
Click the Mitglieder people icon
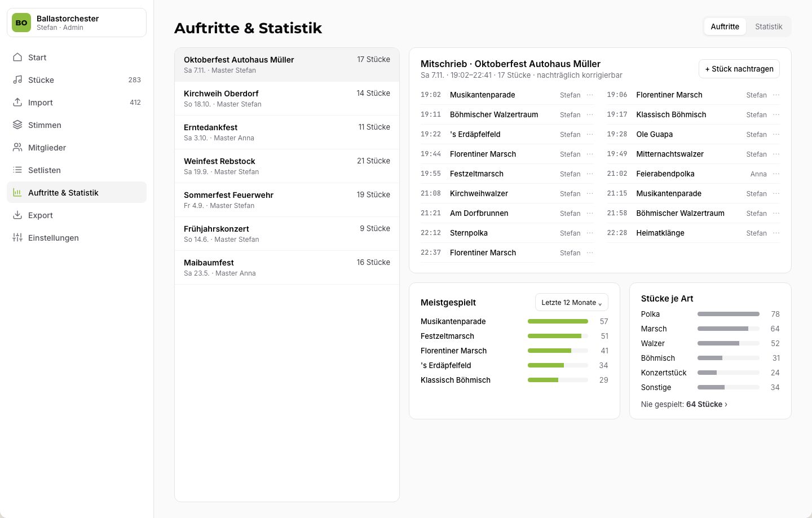(17, 147)
